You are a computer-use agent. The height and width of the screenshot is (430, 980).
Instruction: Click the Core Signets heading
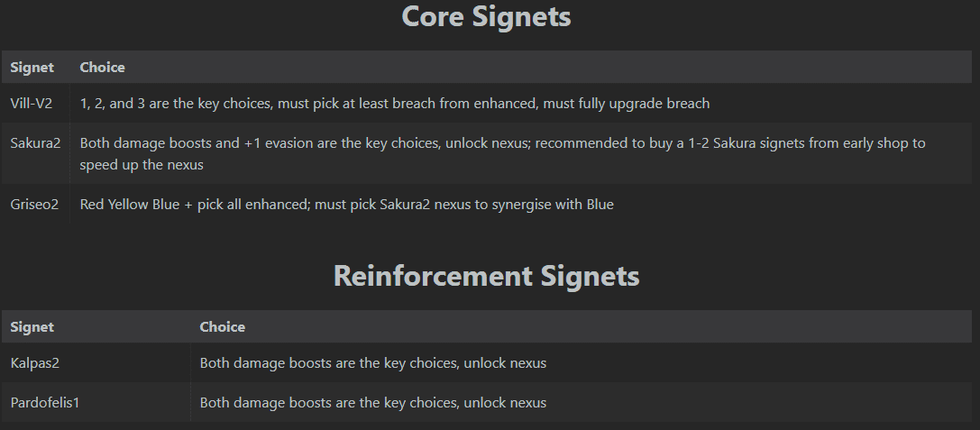(486, 17)
